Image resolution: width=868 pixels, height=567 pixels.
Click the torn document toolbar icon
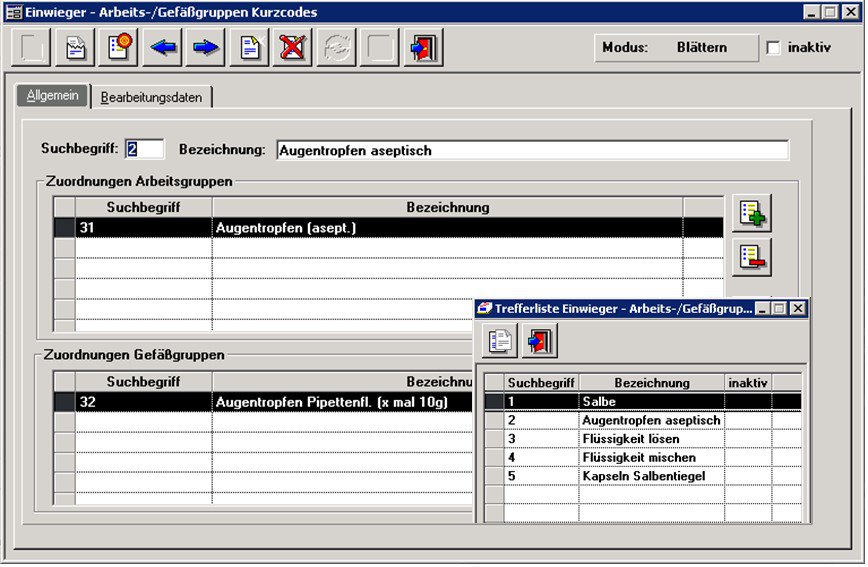pyautogui.click(x=76, y=48)
